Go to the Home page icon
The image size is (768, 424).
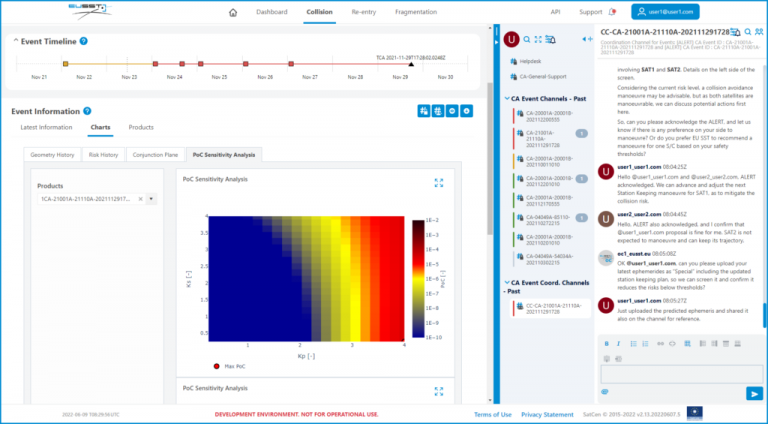tap(233, 13)
